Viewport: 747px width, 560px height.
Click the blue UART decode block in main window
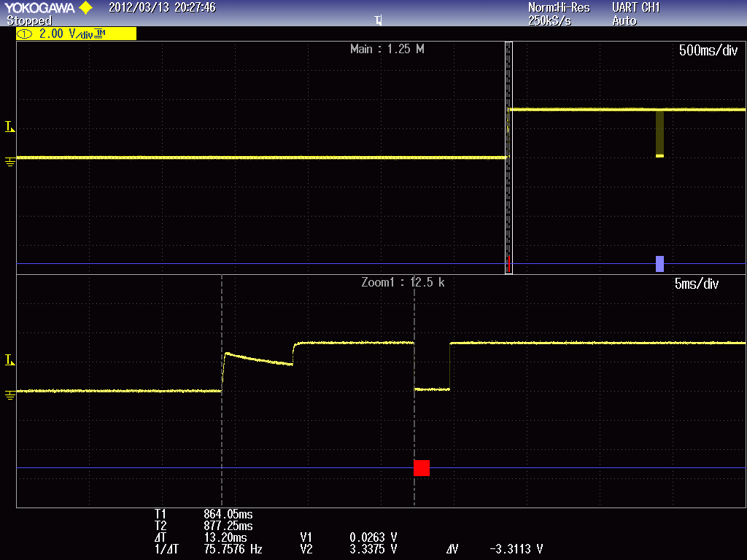tap(659, 264)
